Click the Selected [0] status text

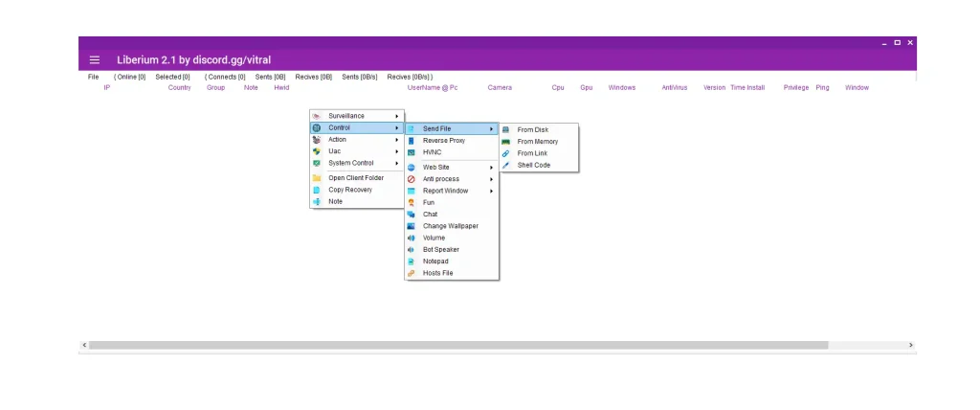pyautogui.click(x=172, y=77)
